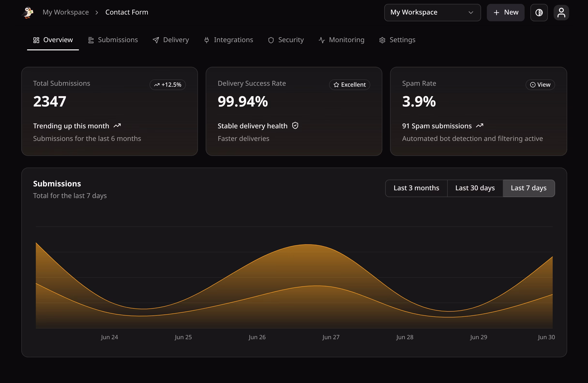Show Last 3 months of submissions

pyautogui.click(x=416, y=188)
